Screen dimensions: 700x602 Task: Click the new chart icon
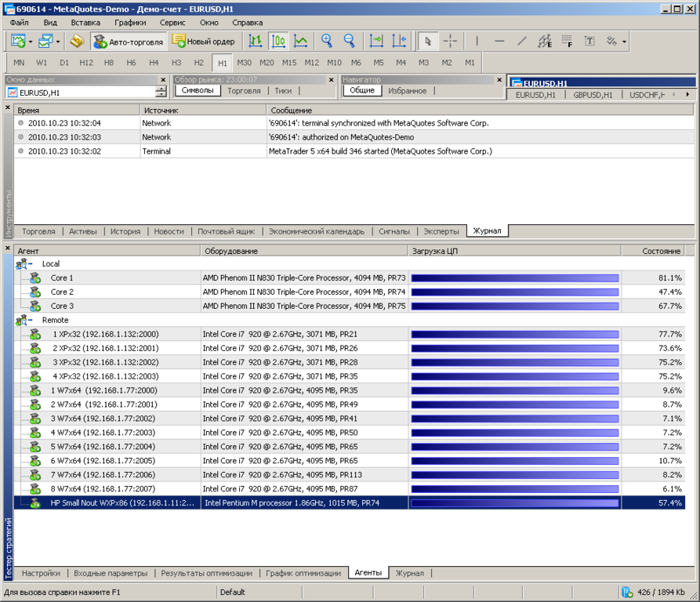coord(18,42)
